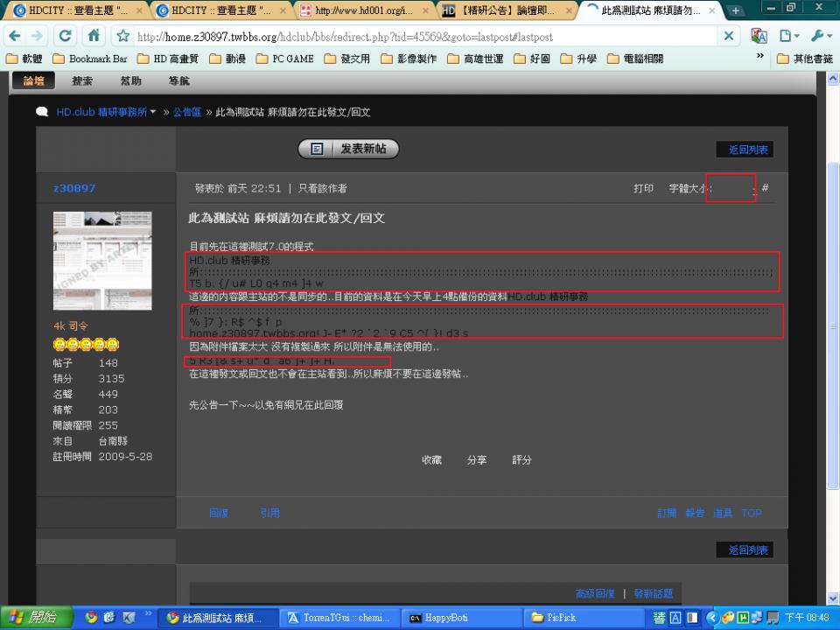Open Internet Explorer from quick launch
This screenshot has width=840, height=630.
pyautogui.click(x=108, y=617)
